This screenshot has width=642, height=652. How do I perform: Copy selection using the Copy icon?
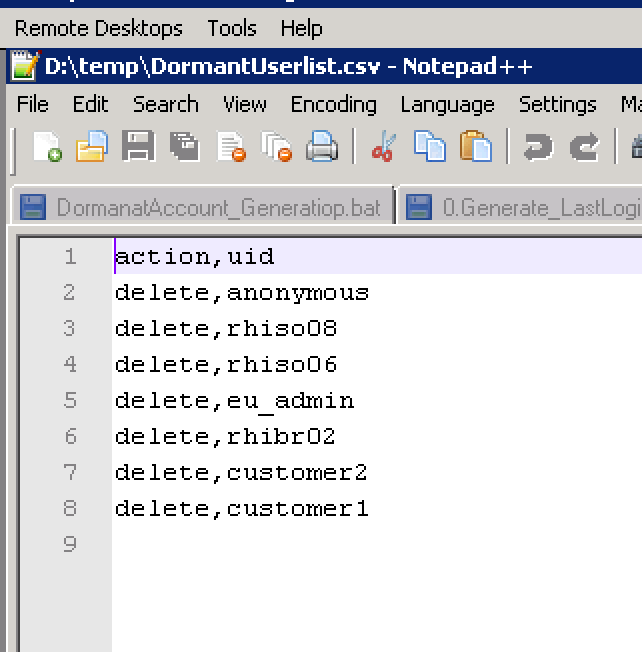pos(430,146)
